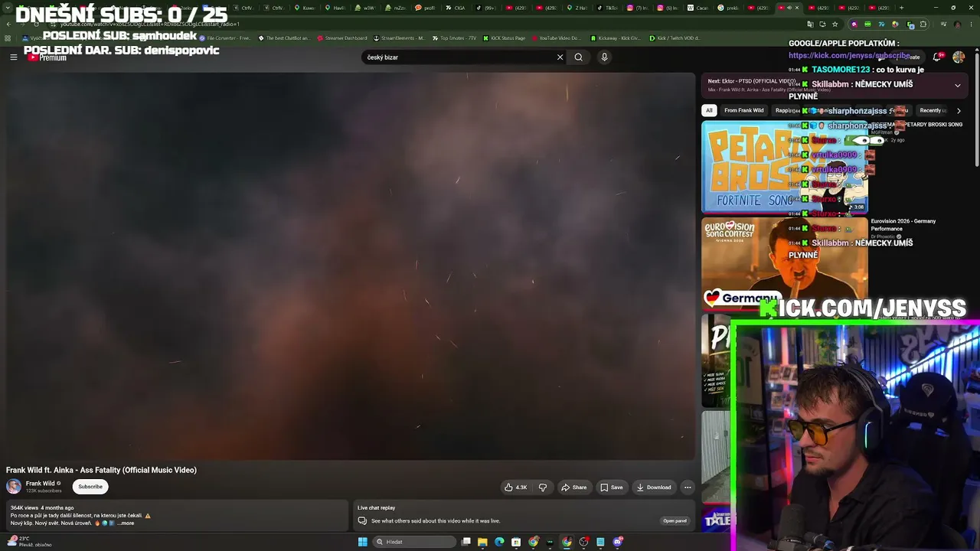
Task: Click the video title 'Frank Wild ft. Ainka - Ass Fatality'
Action: [x=101, y=470]
